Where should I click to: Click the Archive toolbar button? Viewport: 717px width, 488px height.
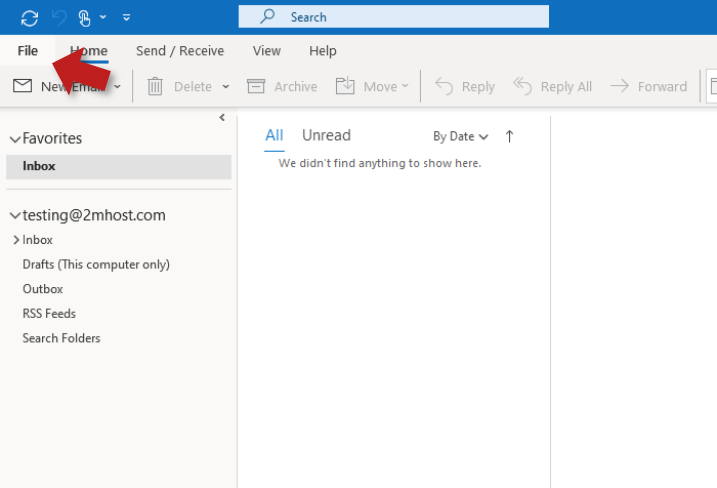(282, 87)
